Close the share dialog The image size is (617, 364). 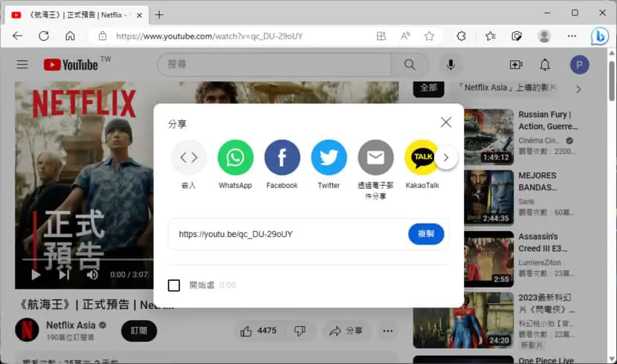(446, 123)
